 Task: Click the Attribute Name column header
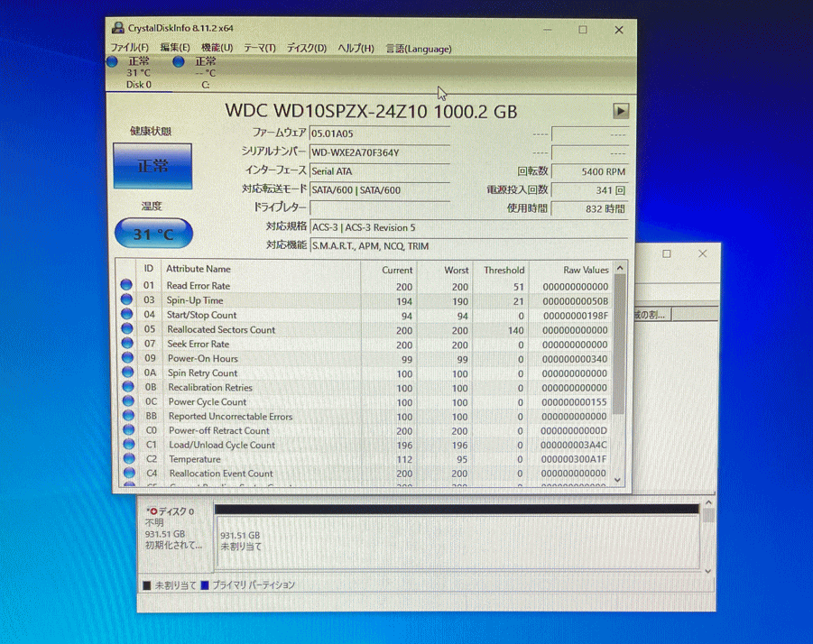(199, 269)
